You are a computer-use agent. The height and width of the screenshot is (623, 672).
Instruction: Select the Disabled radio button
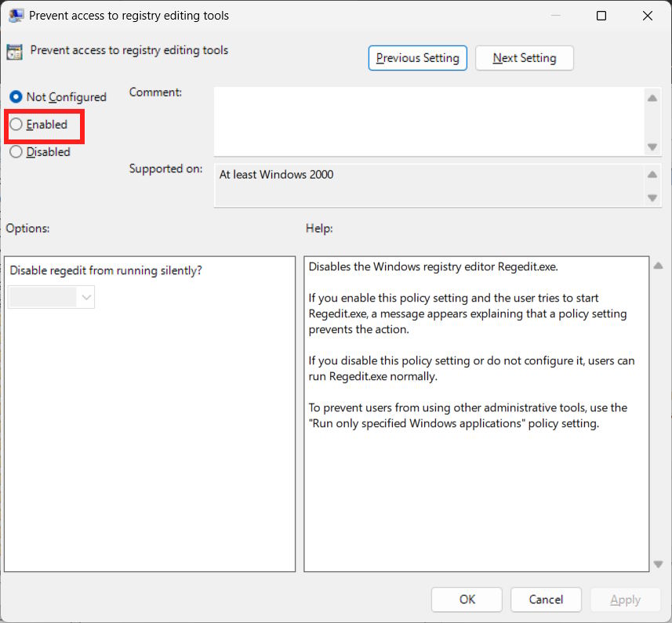16,151
